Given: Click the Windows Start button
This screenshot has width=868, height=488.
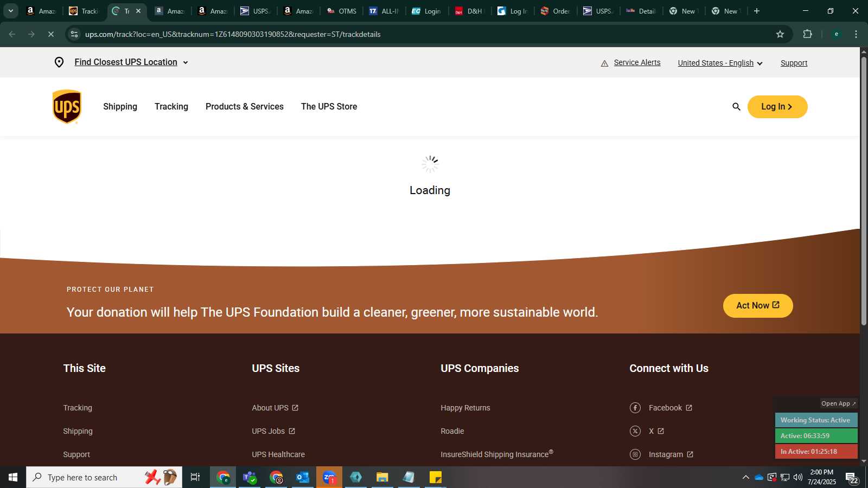Looking at the screenshot, I should (x=13, y=477).
